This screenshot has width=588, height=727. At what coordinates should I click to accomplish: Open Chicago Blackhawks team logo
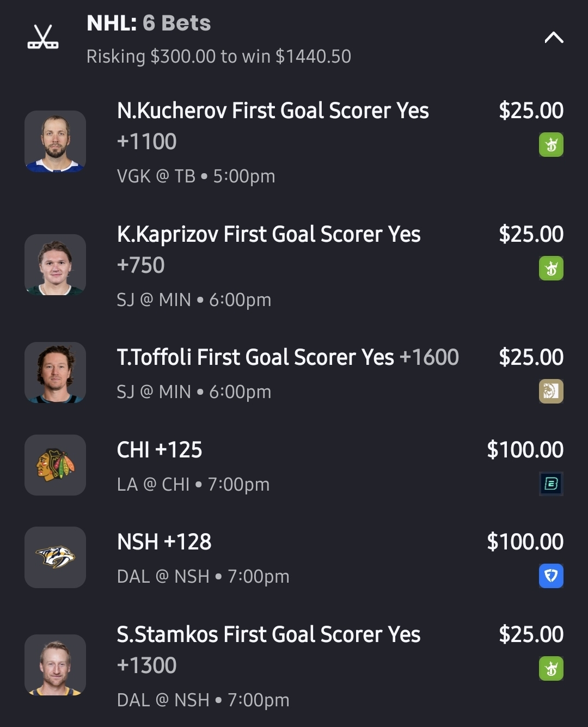pyautogui.click(x=55, y=465)
